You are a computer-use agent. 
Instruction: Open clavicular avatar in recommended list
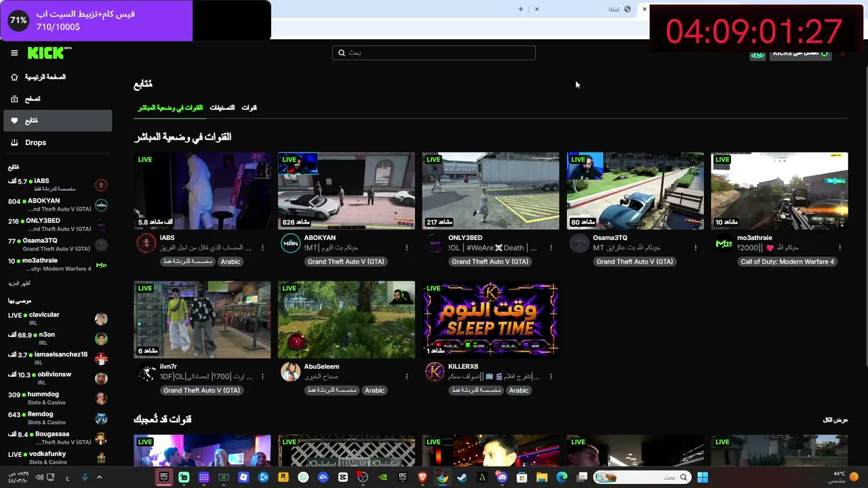(x=101, y=319)
